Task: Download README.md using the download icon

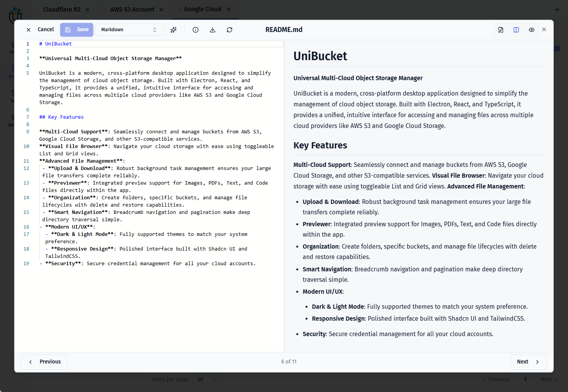Action: pos(212,30)
